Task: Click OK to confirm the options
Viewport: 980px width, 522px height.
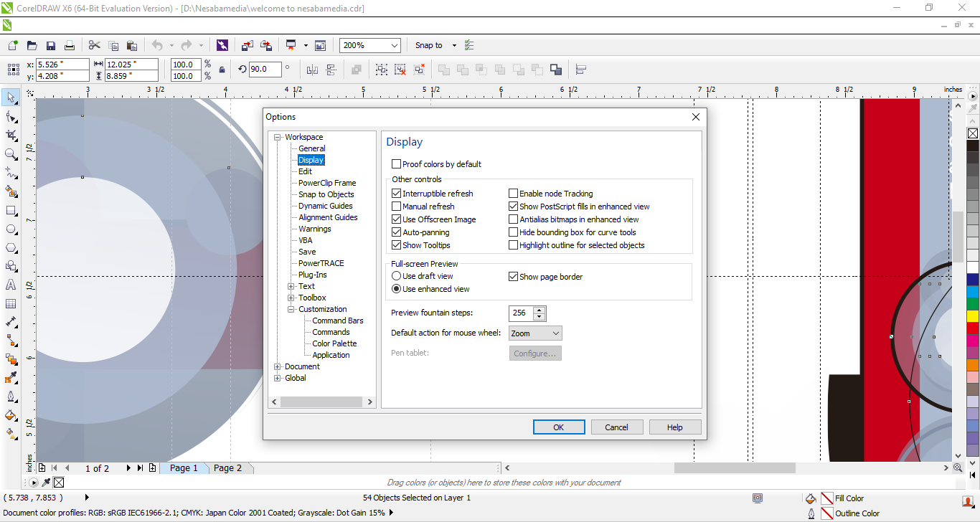Action: coord(559,427)
